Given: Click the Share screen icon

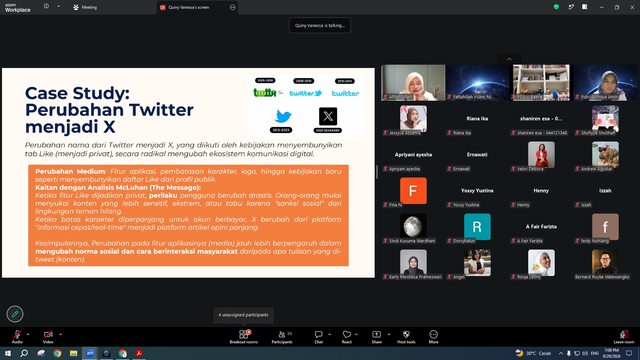Looking at the screenshot, I should point(376,334).
